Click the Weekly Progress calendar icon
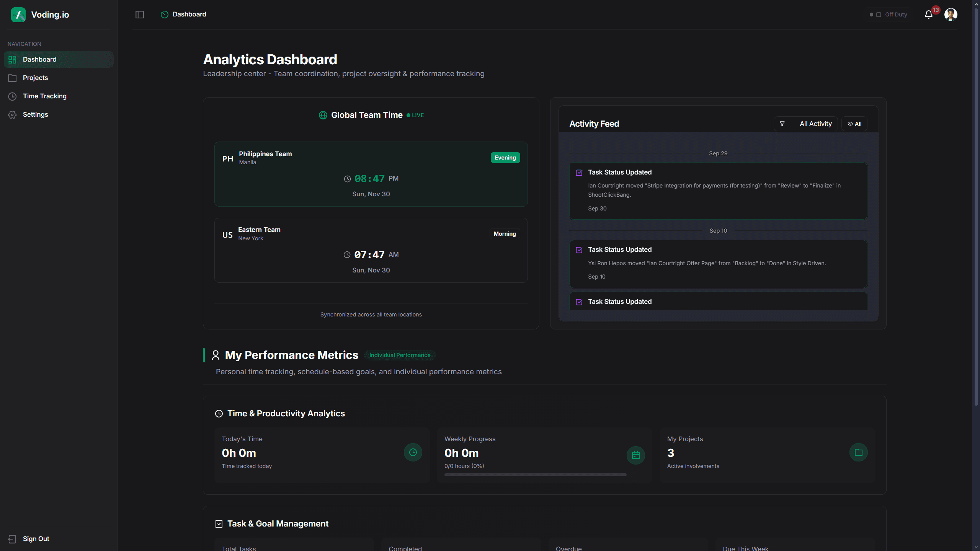Screen dimensions: 980x551 pyautogui.click(x=636, y=455)
